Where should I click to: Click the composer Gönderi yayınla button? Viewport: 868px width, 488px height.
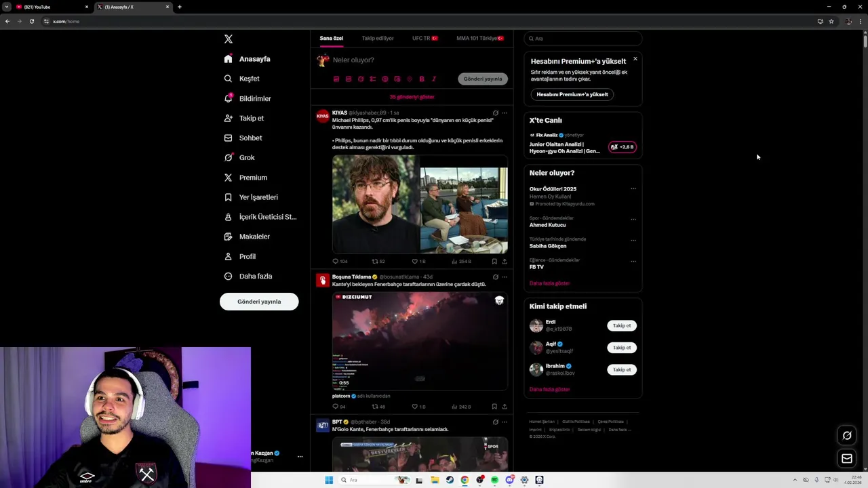(x=483, y=79)
